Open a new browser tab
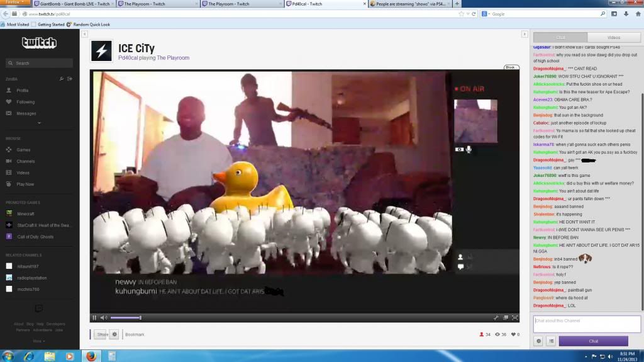Viewport: 644px width, 362px height. (457, 4)
